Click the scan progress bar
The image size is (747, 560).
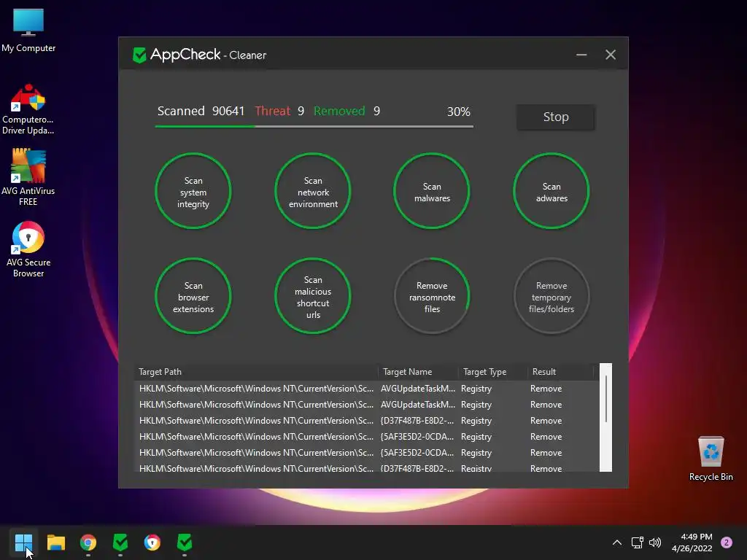[314, 127]
